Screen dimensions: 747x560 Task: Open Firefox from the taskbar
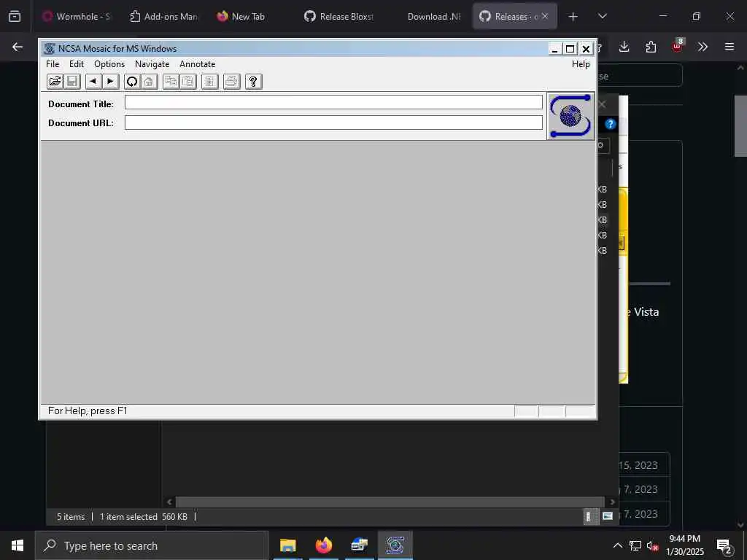323,545
